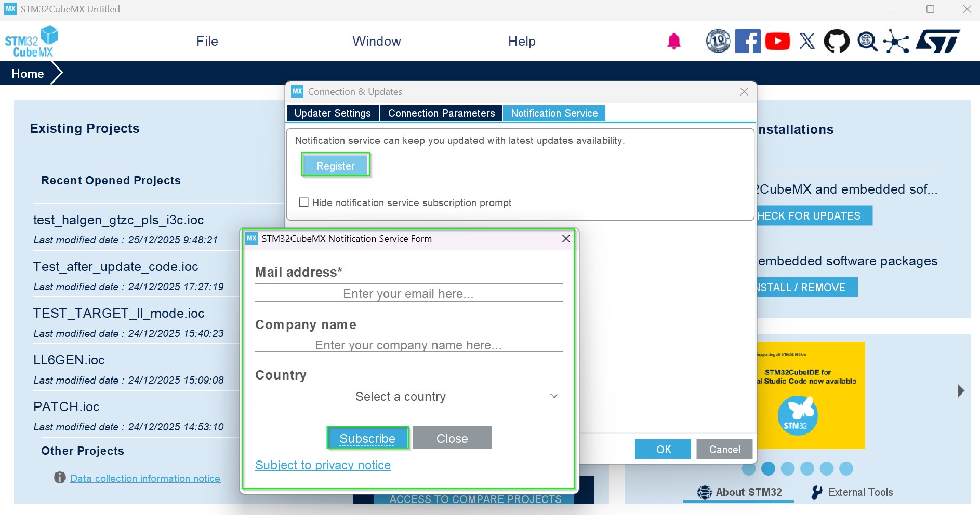
Task: Open Data collection information notice link
Action: coord(145,478)
